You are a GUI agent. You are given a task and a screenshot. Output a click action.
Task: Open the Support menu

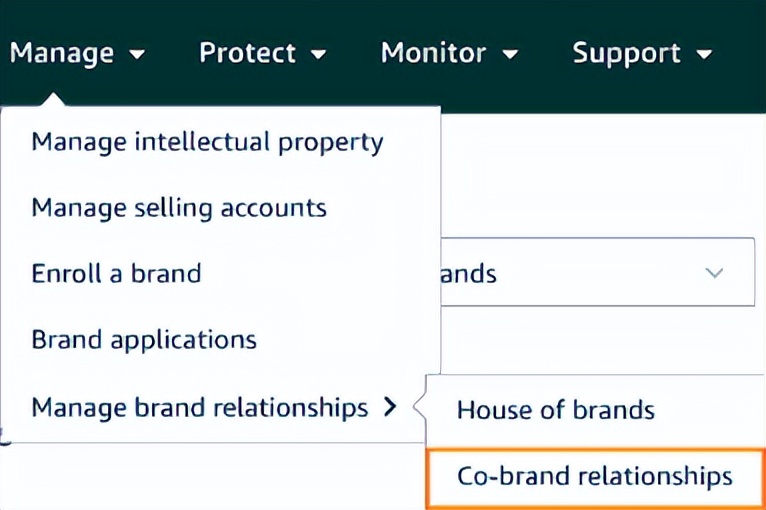click(x=626, y=53)
